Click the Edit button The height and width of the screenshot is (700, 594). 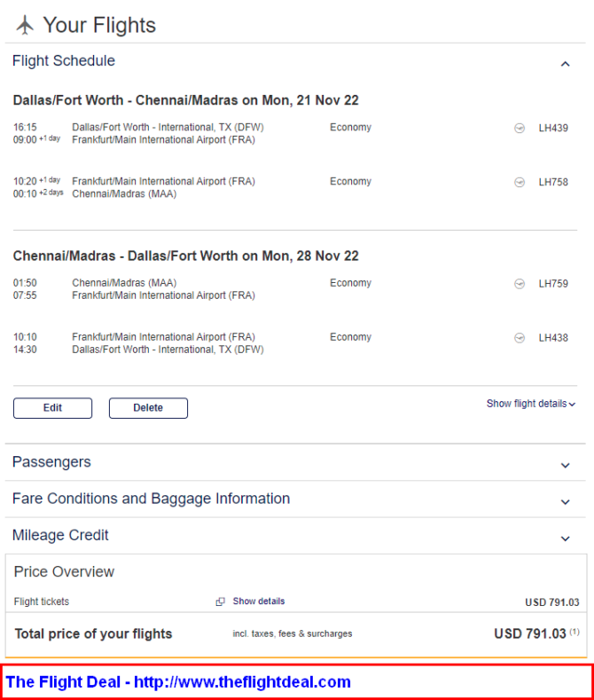[52, 408]
